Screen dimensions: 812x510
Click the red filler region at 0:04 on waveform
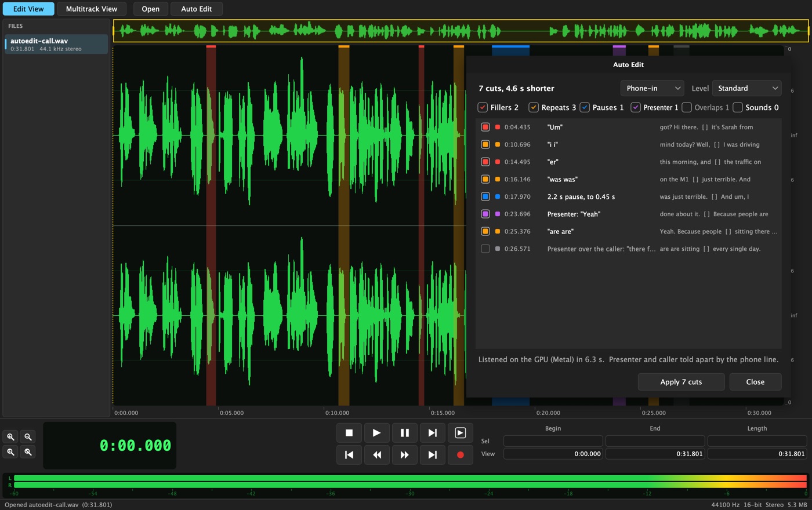[211, 225]
